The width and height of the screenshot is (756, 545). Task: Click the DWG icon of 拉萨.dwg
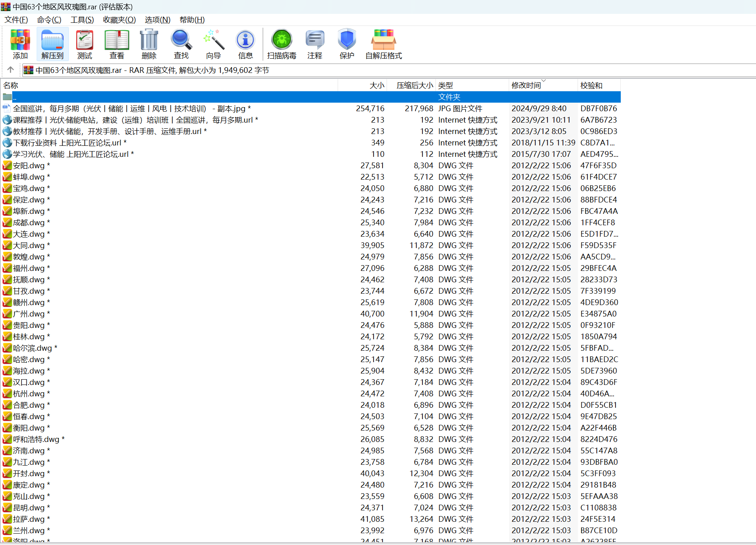click(7, 519)
